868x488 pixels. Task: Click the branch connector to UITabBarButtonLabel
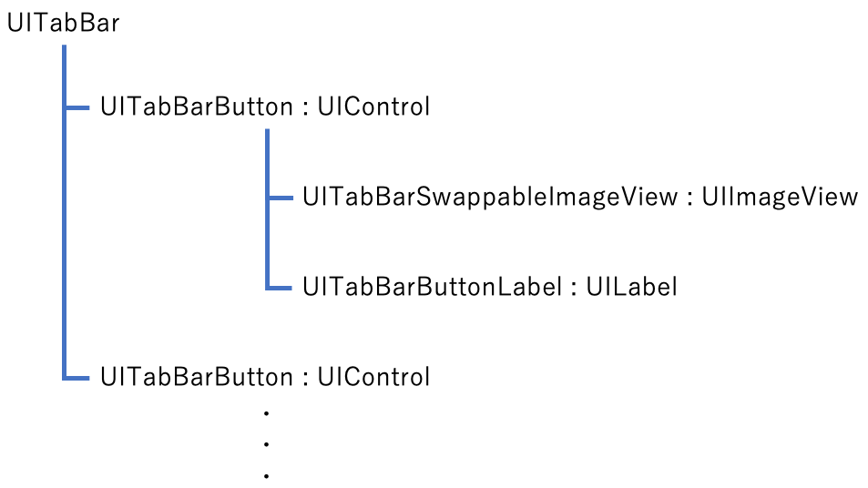[280, 288]
